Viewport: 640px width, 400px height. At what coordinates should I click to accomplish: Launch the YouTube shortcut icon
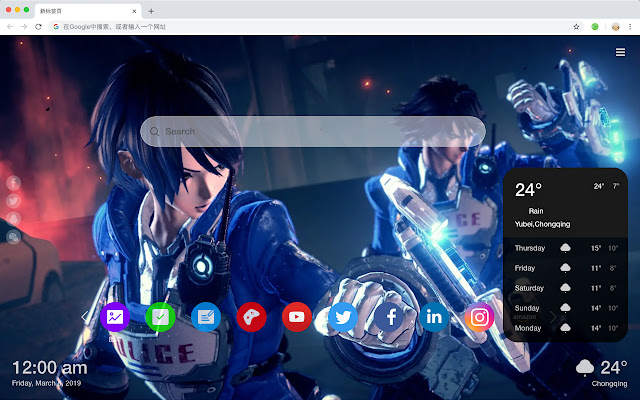click(x=297, y=317)
